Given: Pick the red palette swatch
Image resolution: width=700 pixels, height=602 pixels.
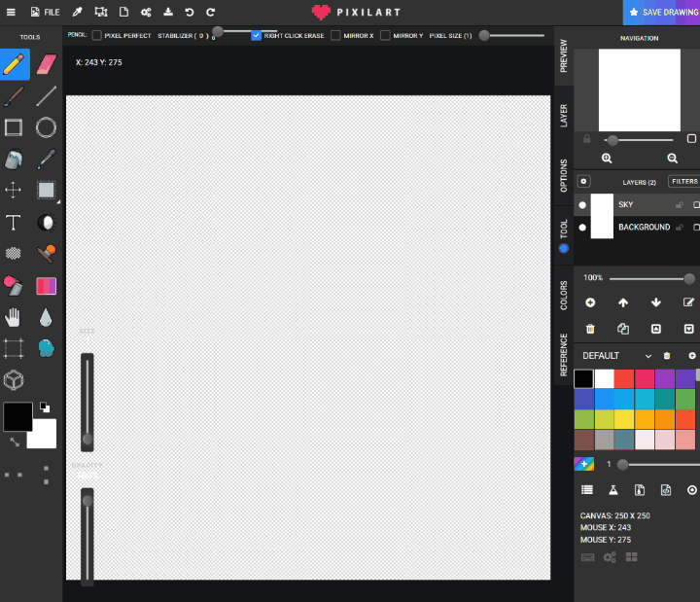Looking at the screenshot, I should (x=624, y=379).
